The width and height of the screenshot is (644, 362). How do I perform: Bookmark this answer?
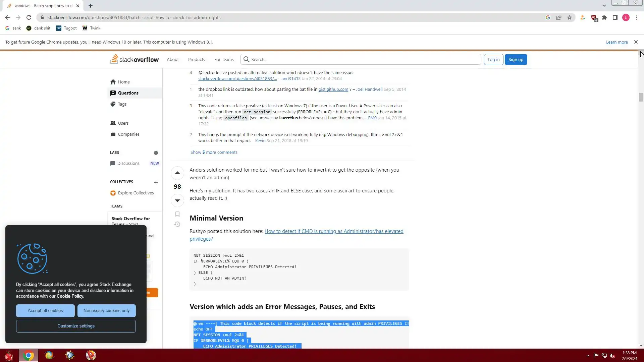coord(177,214)
